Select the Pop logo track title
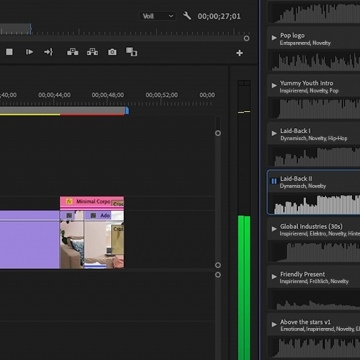Viewport: 360px width, 360px height. click(x=292, y=35)
